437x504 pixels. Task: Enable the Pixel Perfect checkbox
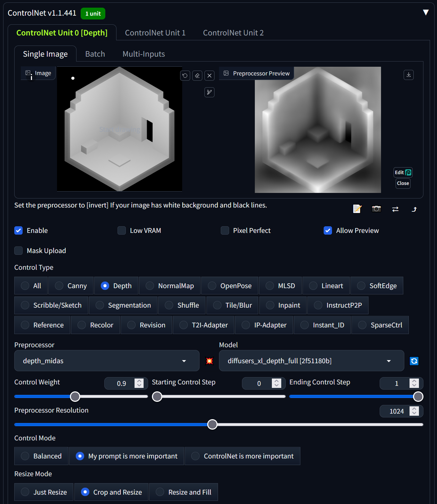click(225, 230)
